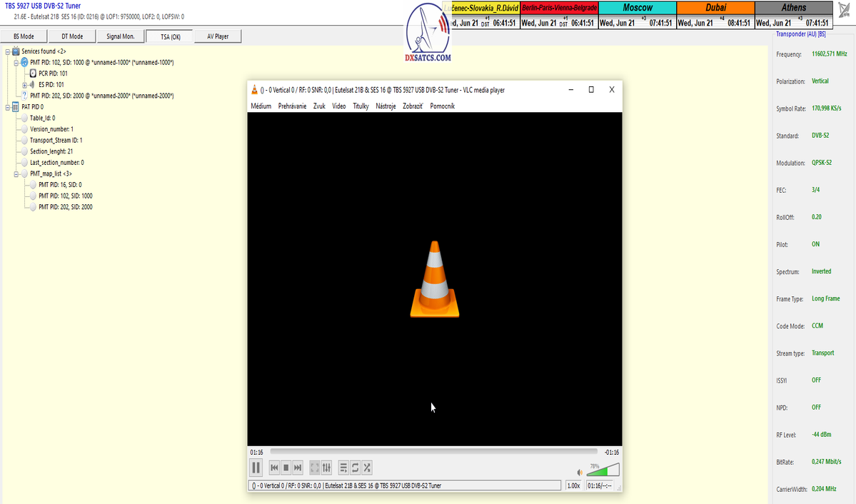This screenshot has width=856, height=504.
Task: Open VLC extended settings (equalizer icon)
Action: coord(327,468)
